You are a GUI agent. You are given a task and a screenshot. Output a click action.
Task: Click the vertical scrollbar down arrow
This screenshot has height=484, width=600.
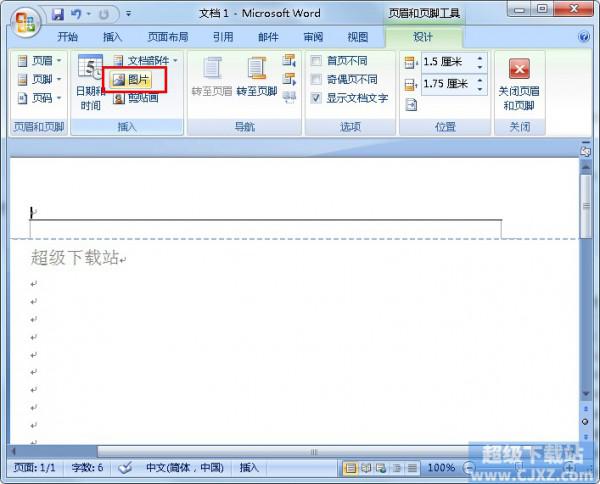(x=585, y=394)
